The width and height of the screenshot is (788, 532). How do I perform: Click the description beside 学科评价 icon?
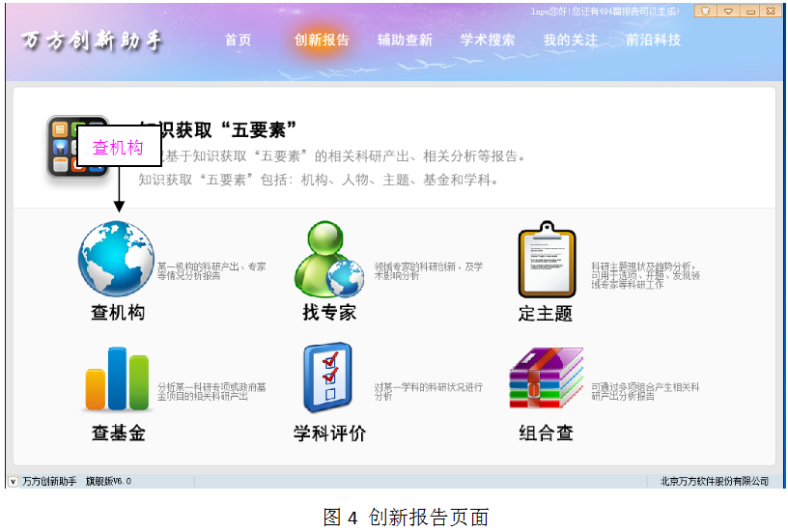click(x=428, y=391)
